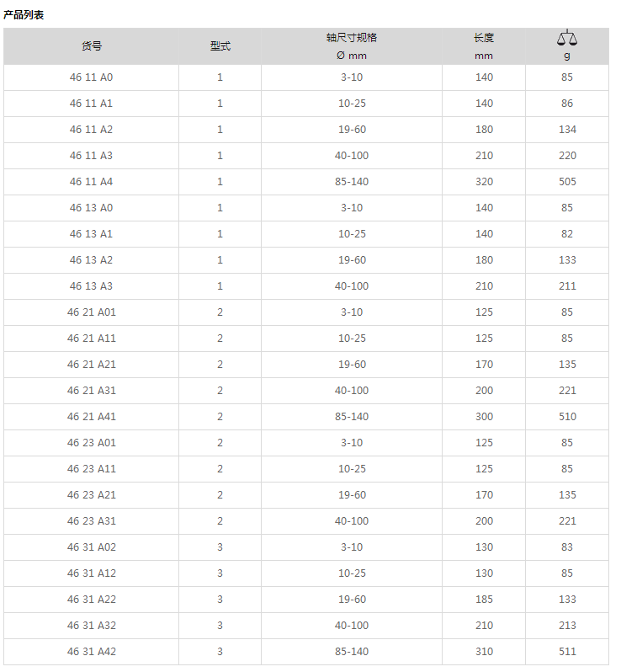Click product number 46 13 A1
The width and height of the screenshot is (621, 672).
[x=91, y=234]
